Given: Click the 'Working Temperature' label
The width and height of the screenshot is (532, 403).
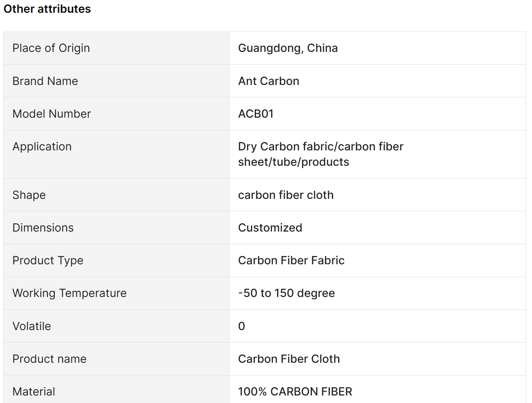Looking at the screenshot, I should tap(70, 293).
